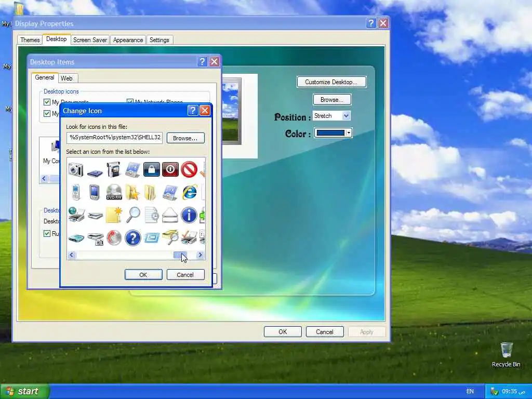Image resolution: width=532 pixels, height=399 pixels.
Task: Choose the PDA handheld device icon
Action: (x=95, y=192)
